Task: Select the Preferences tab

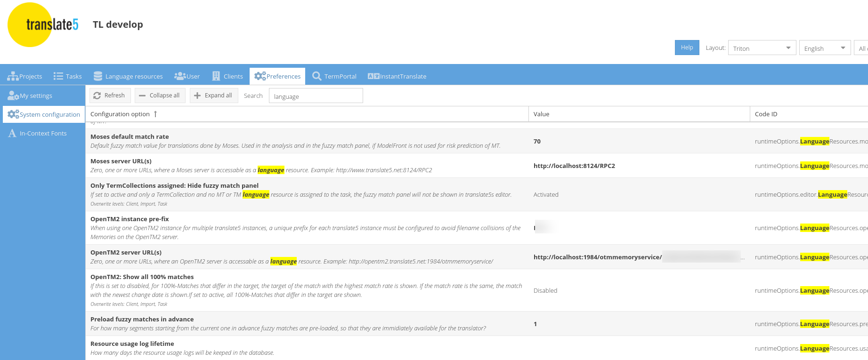Action: [277, 76]
